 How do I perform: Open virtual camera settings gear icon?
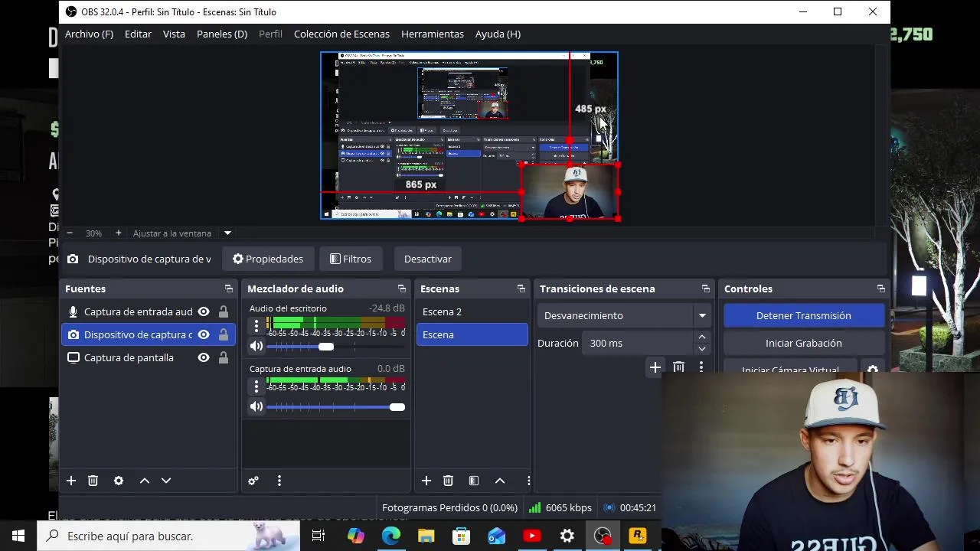(x=873, y=370)
